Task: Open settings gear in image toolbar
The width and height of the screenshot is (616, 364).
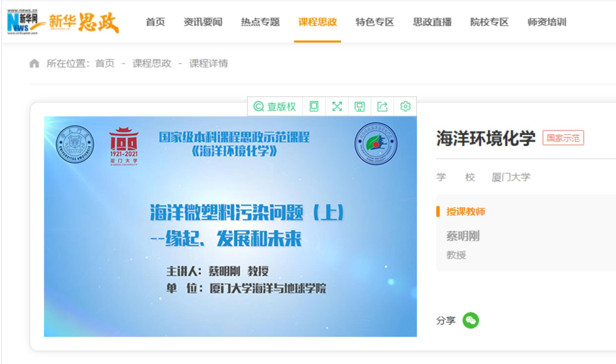Action: (x=405, y=107)
